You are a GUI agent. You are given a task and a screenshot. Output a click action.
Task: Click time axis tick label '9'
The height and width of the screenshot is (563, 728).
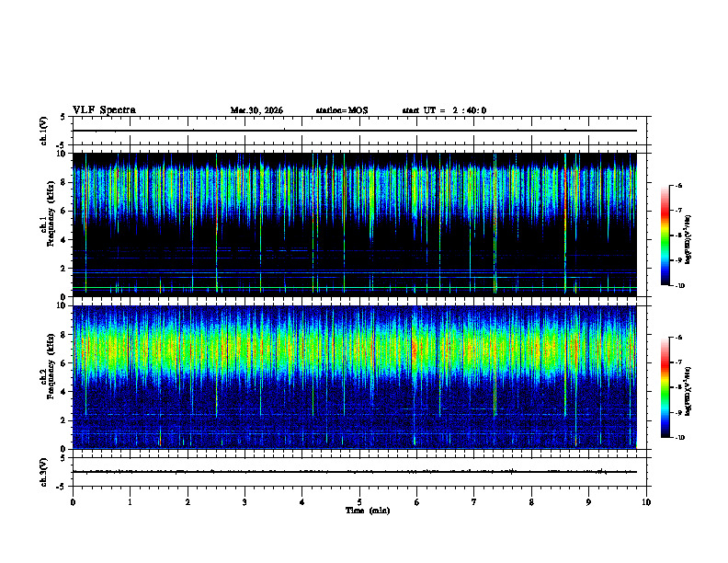588,502
